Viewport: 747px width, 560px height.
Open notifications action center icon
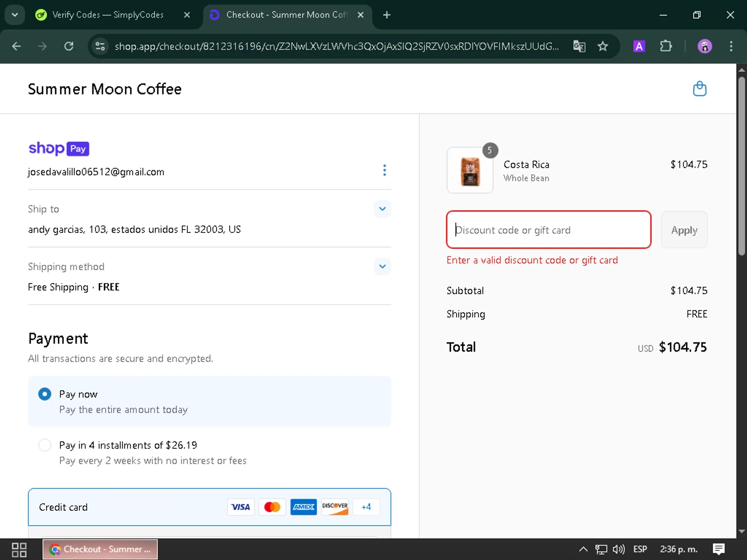pos(719,550)
